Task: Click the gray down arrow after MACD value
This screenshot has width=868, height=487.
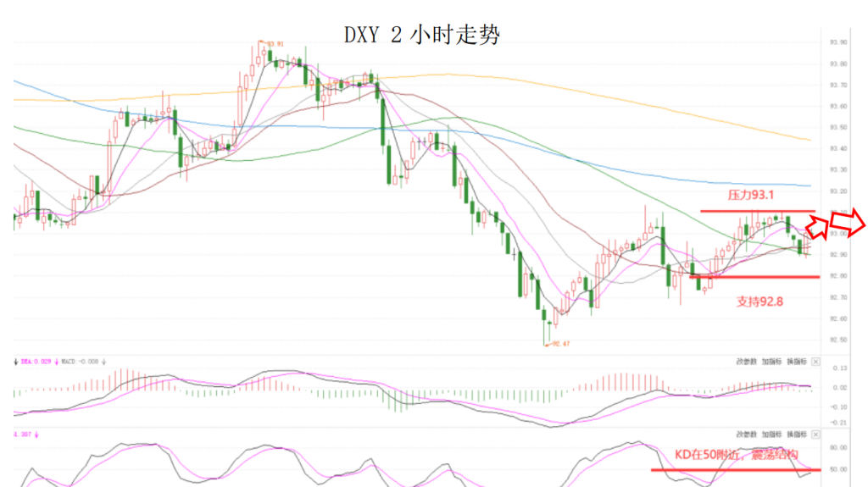Action: pos(103,362)
